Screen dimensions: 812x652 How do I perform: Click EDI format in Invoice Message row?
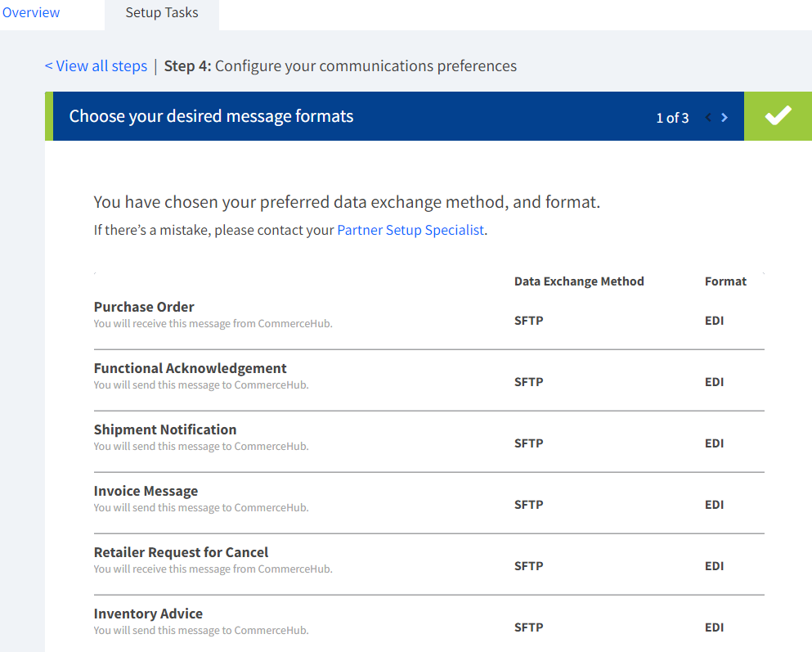pyautogui.click(x=714, y=505)
